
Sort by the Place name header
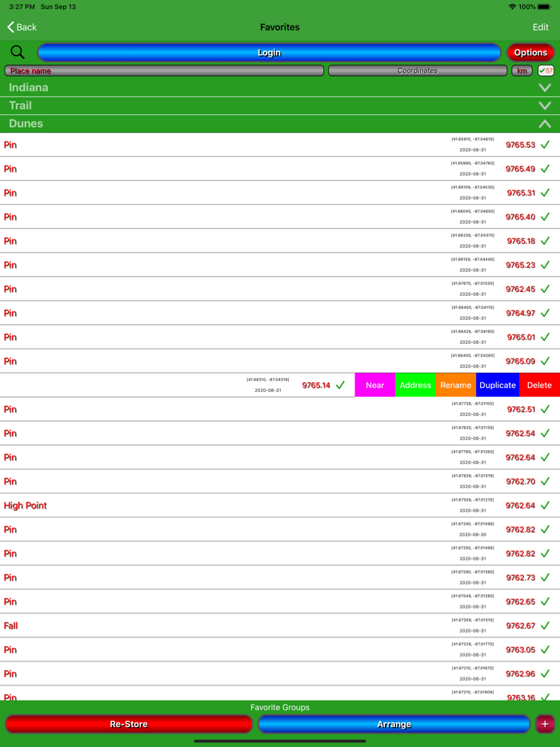click(x=164, y=70)
